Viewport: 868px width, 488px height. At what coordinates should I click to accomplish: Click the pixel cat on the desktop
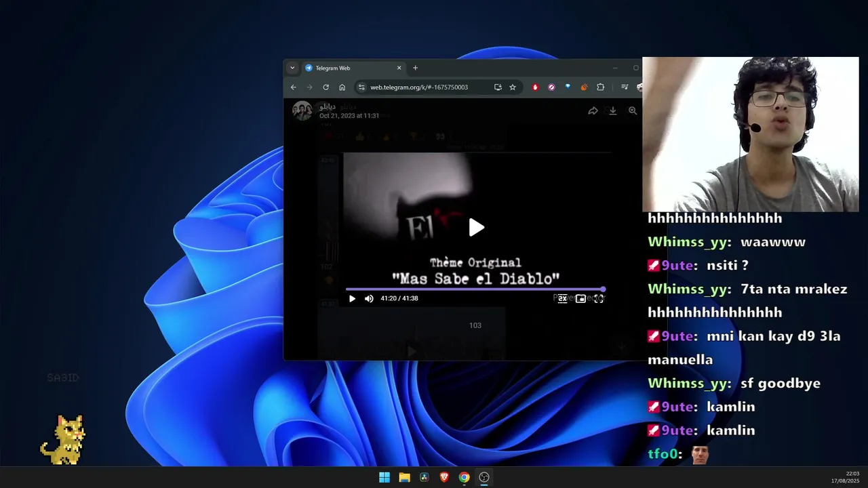pyautogui.click(x=63, y=440)
